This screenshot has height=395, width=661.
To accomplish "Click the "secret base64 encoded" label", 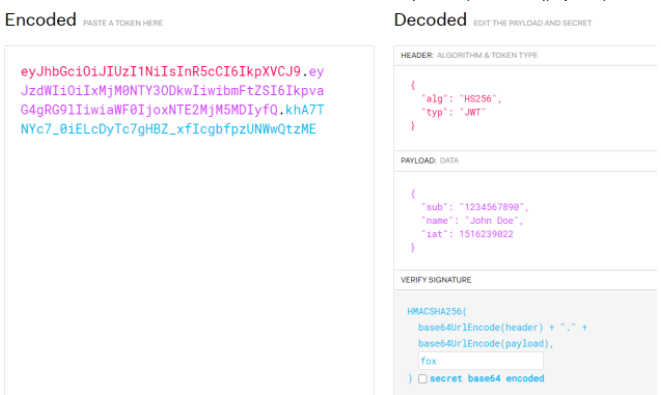I will 487,379.
